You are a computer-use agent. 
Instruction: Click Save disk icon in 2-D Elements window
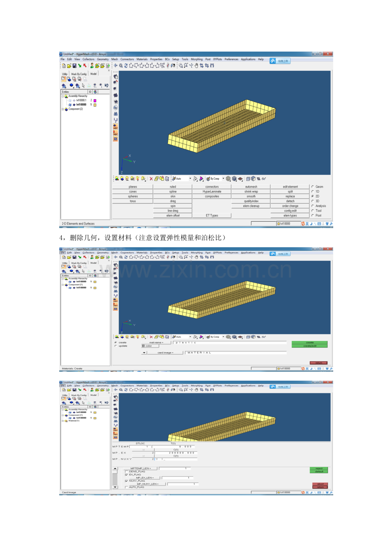(75, 66)
